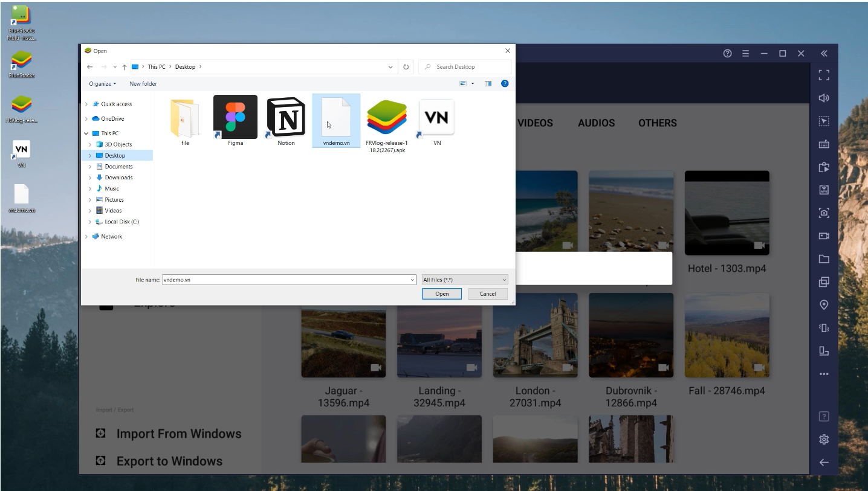Show more sidebar tools via three dots
The height and width of the screenshot is (491, 868).
point(823,374)
